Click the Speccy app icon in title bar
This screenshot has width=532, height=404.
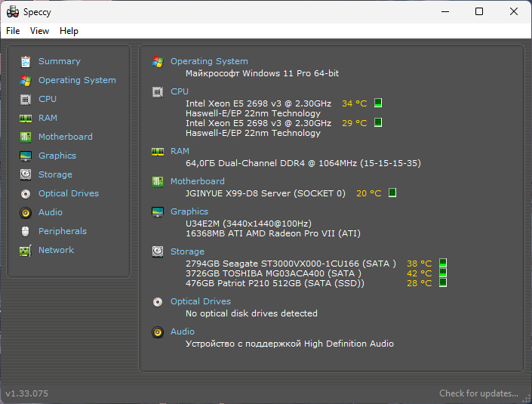[x=13, y=12]
